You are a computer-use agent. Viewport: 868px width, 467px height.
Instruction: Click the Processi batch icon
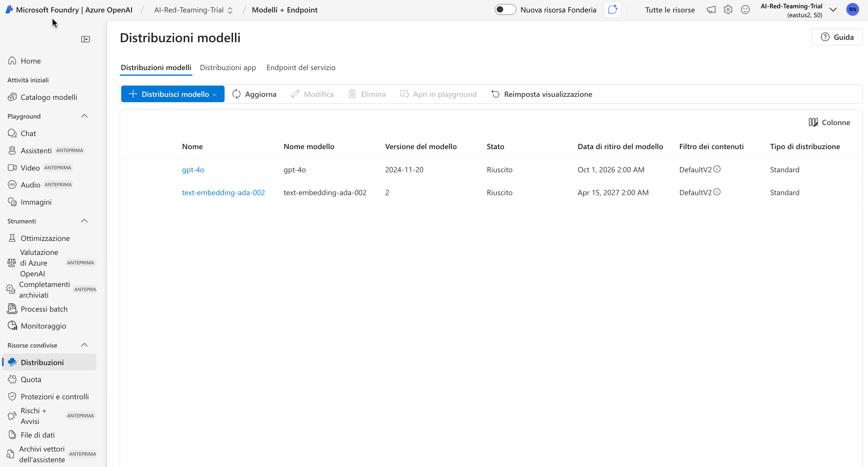pos(12,309)
